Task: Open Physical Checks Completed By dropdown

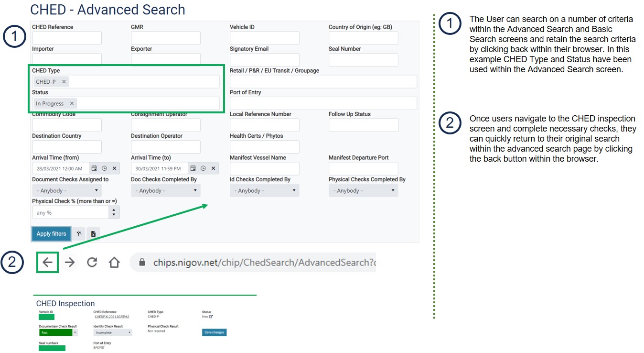Action: point(363,190)
